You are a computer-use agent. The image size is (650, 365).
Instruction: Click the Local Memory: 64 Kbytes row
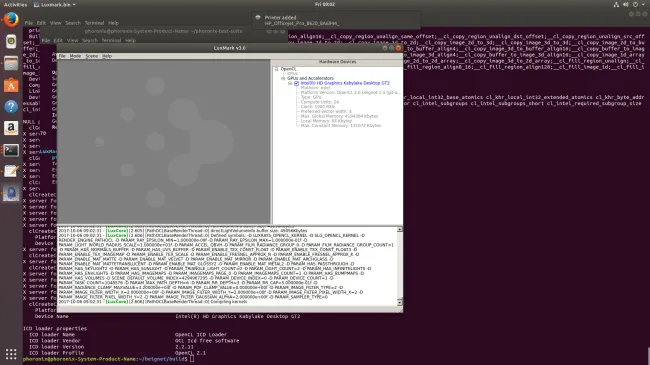click(326, 121)
